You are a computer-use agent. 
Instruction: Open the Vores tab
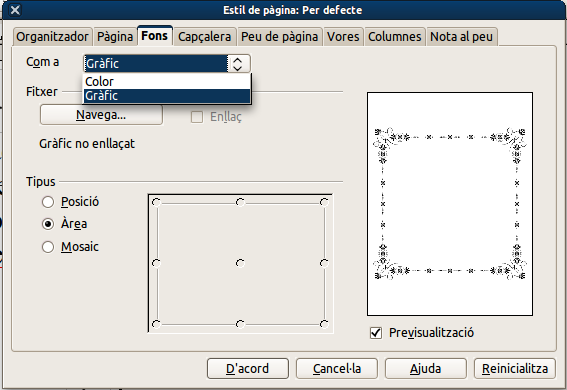tap(343, 37)
